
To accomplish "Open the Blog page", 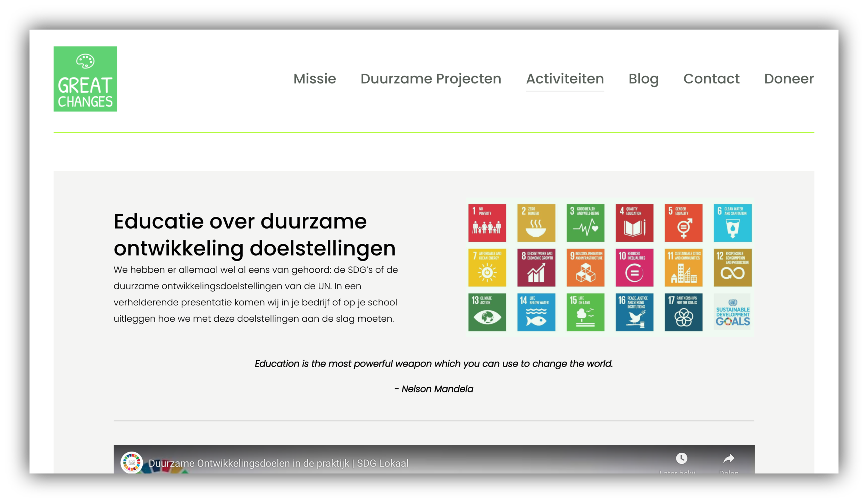I will click(x=643, y=79).
